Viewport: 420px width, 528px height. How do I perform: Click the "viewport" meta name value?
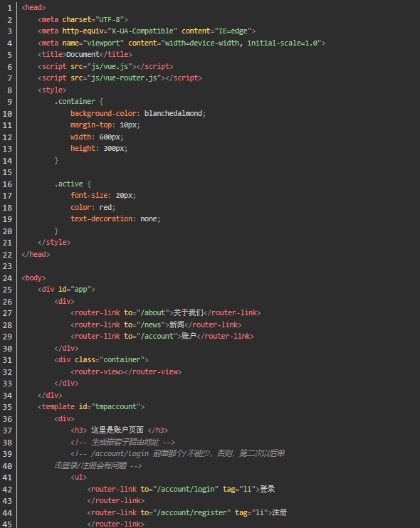(103, 43)
